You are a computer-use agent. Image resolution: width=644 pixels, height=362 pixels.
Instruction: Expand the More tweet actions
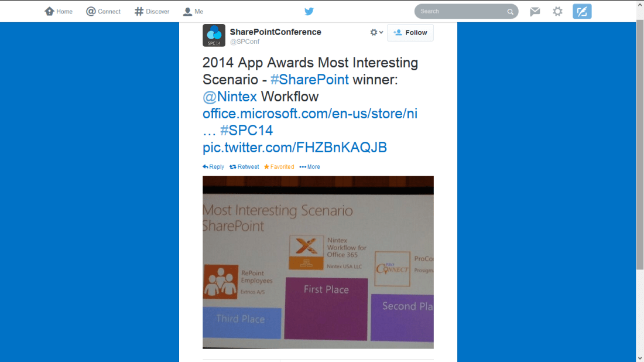point(310,167)
